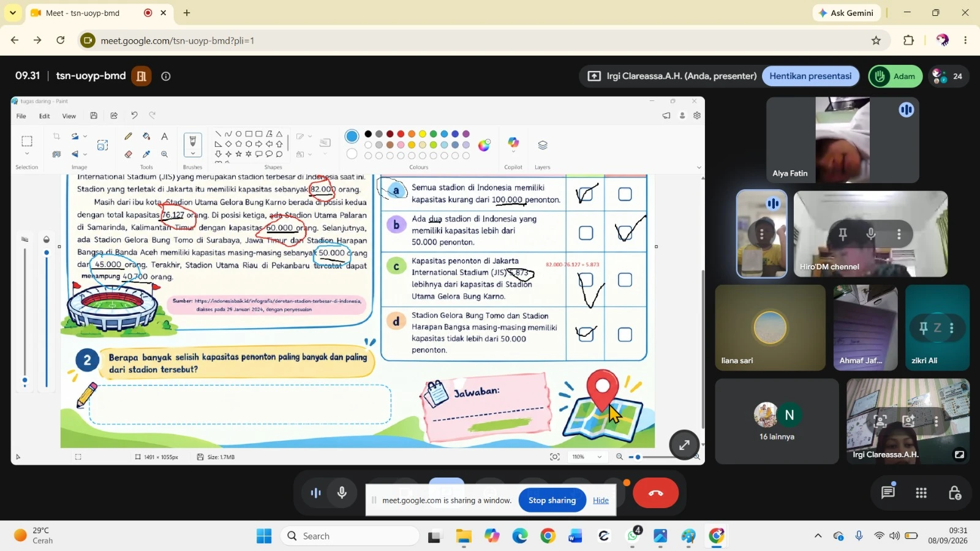Open the zoom percentage dropdown showing 110%
The height and width of the screenshot is (551, 980).
click(x=599, y=457)
